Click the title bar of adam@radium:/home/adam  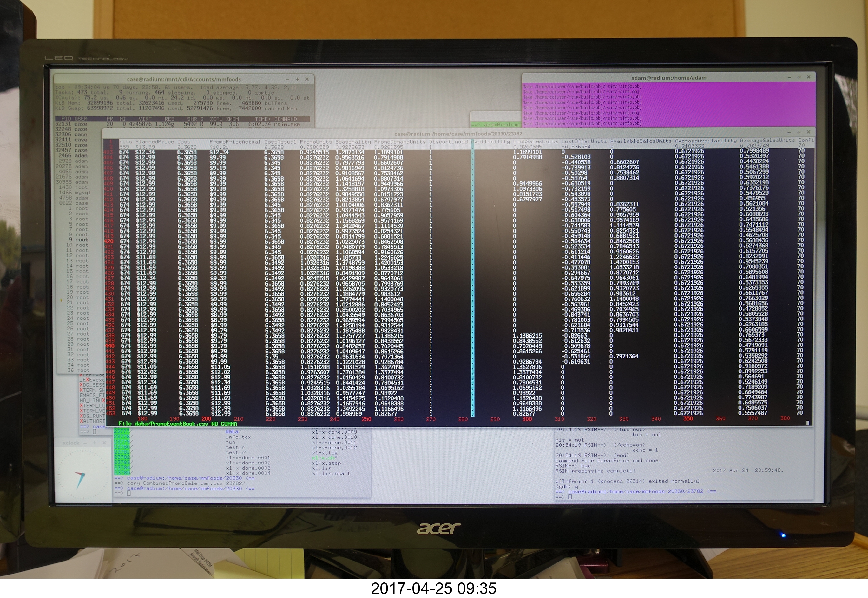669,77
